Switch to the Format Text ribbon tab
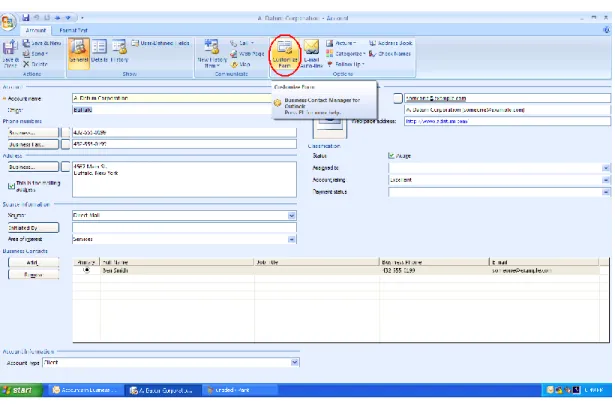This screenshot has width=615, height=404. pyautogui.click(x=73, y=30)
